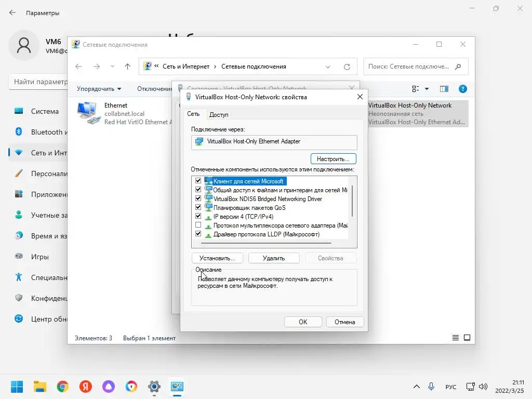Uncheck Общий доступ к файлам и принтерам
Image resolution: width=532 pixels, height=399 pixels.
(x=198, y=190)
